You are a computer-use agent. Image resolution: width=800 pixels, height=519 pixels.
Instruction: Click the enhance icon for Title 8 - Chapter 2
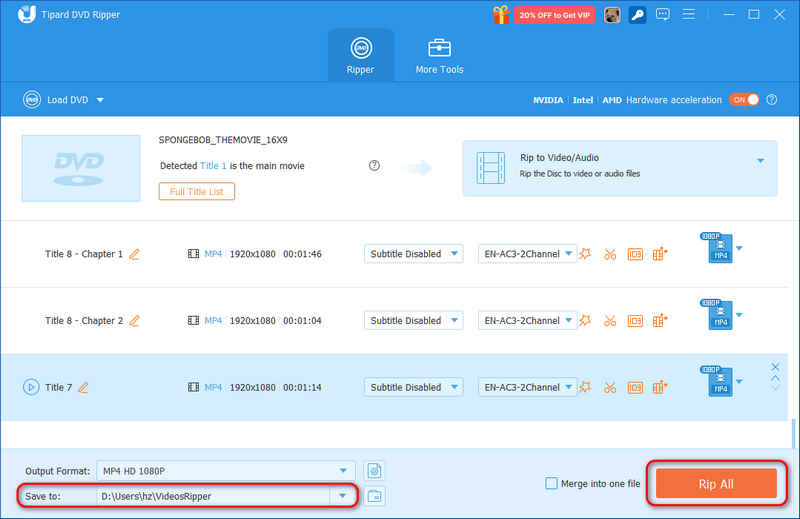(660, 320)
